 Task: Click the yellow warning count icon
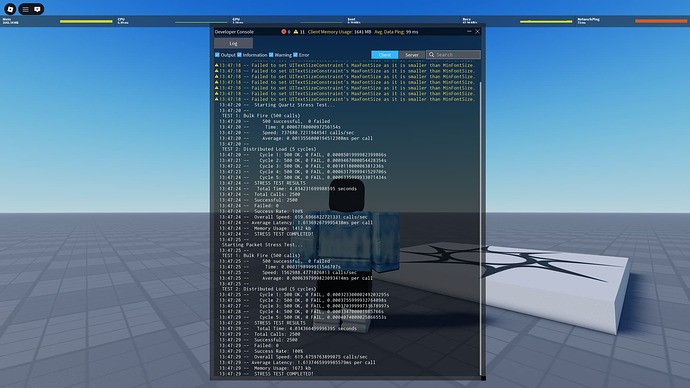point(296,32)
